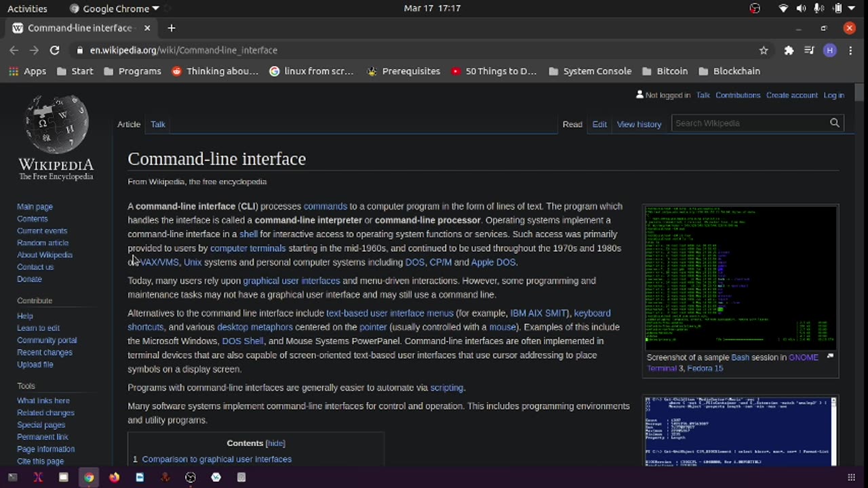Viewport: 868px width, 488px height.
Task: Hide the Contents table
Action: click(x=275, y=443)
